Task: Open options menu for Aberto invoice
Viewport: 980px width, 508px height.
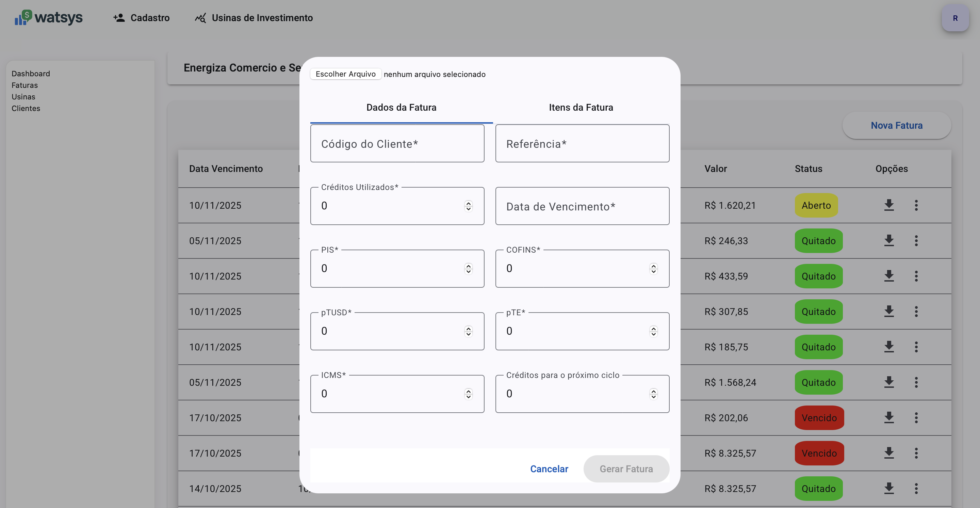Action: pyautogui.click(x=916, y=205)
